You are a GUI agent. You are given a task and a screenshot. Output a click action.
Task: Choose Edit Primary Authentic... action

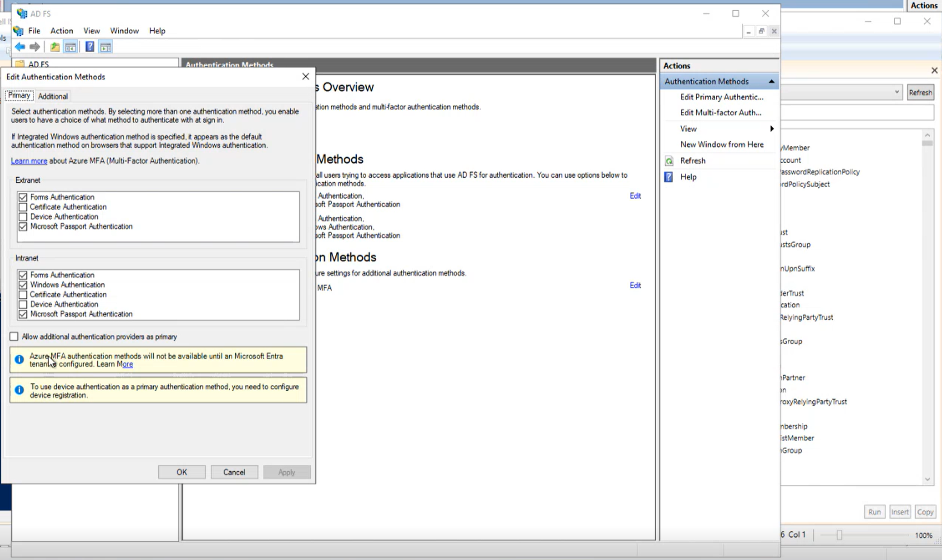pyautogui.click(x=722, y=97)
